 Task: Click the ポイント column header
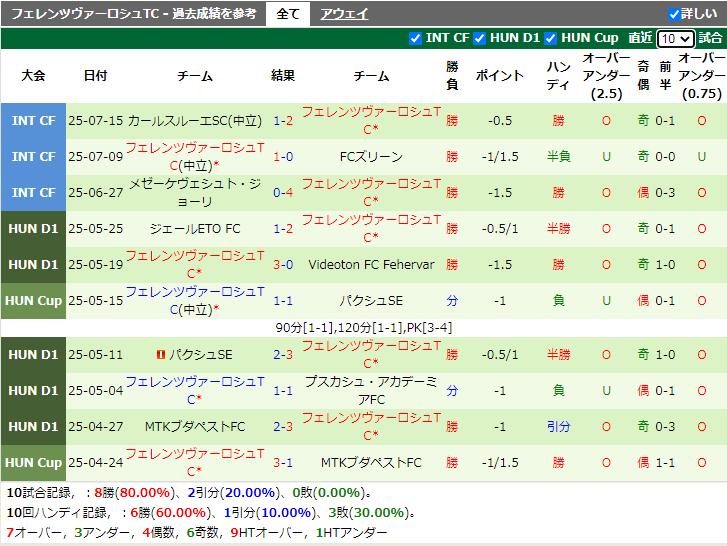[500, 76]
